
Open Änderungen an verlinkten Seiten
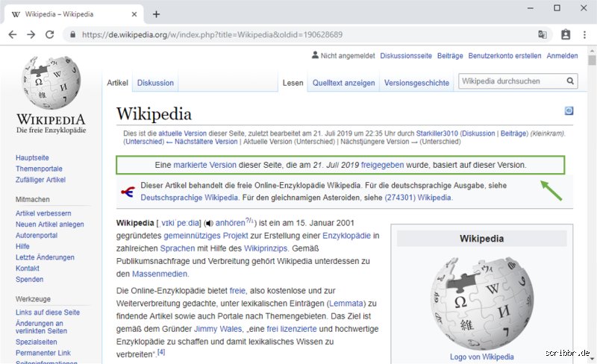point(41,327)
